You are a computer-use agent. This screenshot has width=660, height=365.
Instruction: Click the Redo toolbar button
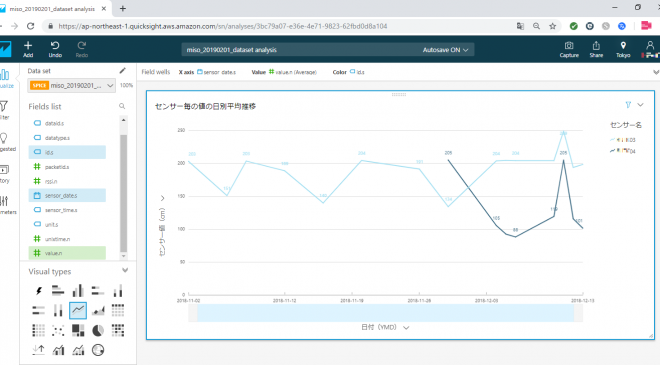pyautogui.click(x=82, y=49)
